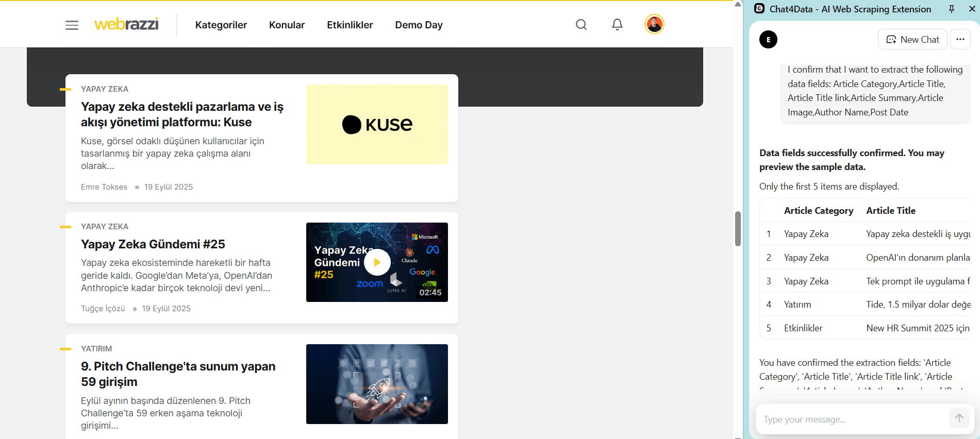Click 'Data fields successfully confirmed' message
This screenshot has height=439, width=980.
pyautogui.click(x=852, y=160)
